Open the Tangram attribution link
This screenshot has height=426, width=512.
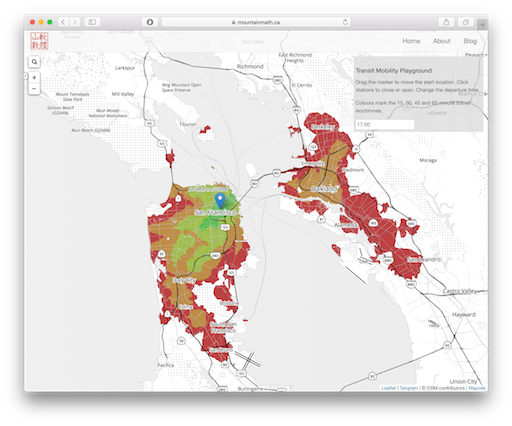(x=408, y=388)
